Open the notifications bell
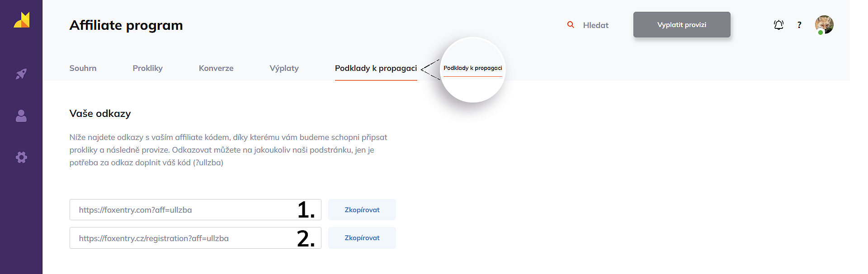Viewport: 868px width, 274px height. point(778,25)
